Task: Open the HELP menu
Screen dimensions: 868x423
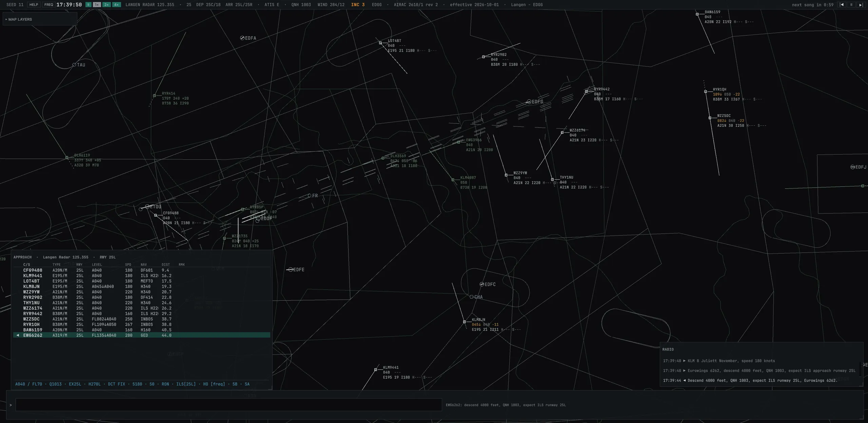Action: (34, 5)
